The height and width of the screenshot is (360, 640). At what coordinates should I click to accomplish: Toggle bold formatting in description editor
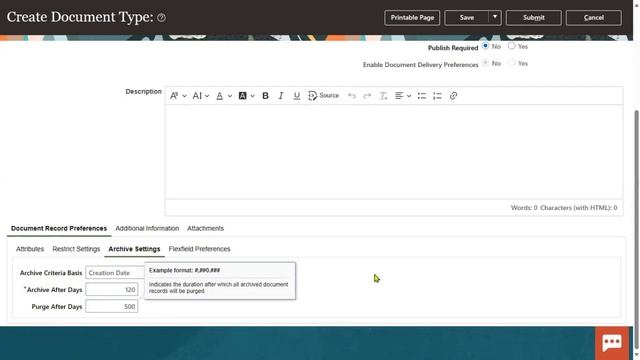pos(265,96)
